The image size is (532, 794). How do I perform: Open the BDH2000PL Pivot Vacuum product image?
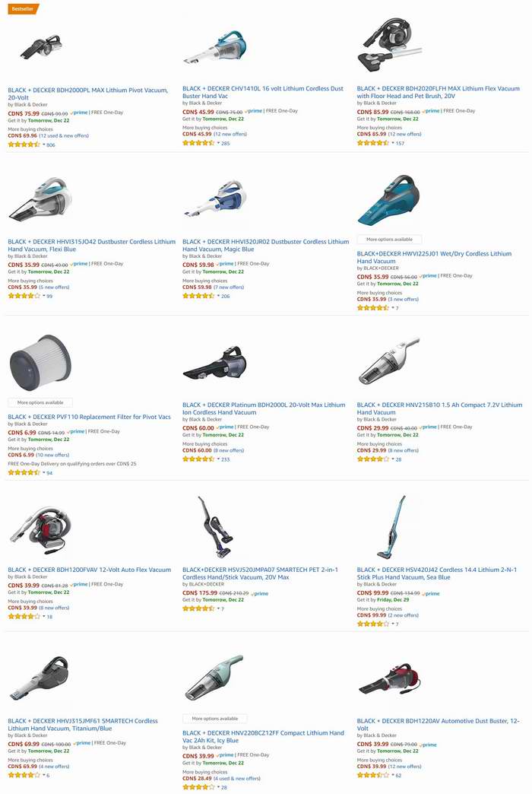coord(40,47)
